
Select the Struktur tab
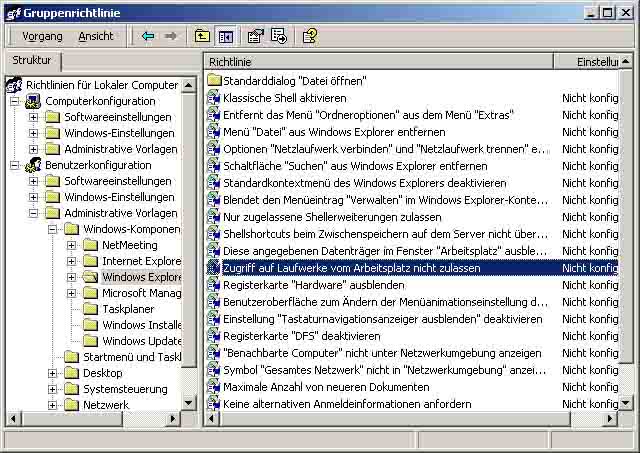coord(32,60)
